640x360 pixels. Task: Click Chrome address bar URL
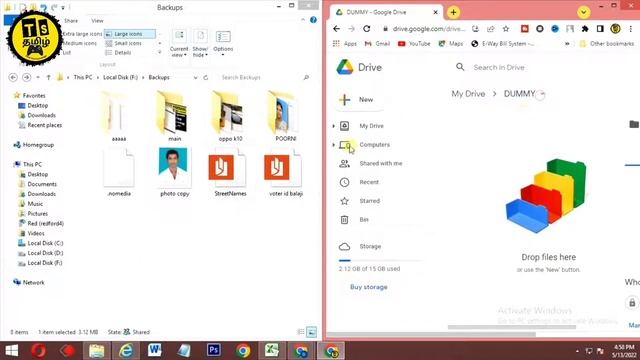pos(429,29)
